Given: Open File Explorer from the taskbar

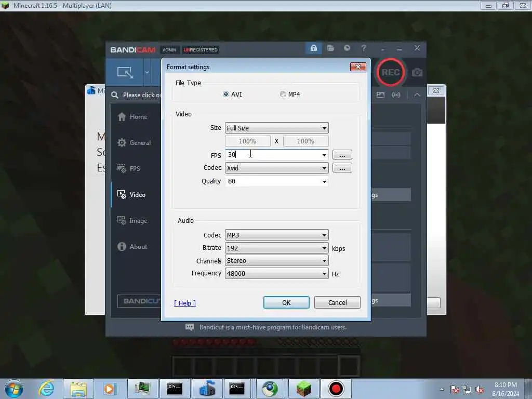Looking at the screenshot, I should [x=78, y=389].
